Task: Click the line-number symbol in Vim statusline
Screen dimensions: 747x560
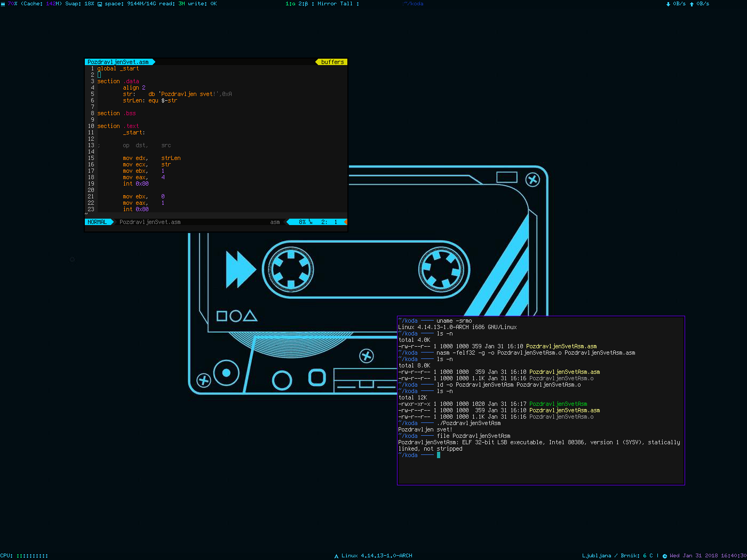Action: pos(311,222)
